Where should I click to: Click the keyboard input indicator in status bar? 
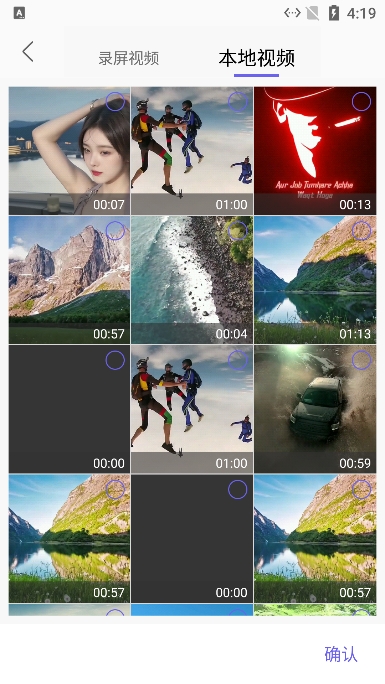[x=19, y=13]
